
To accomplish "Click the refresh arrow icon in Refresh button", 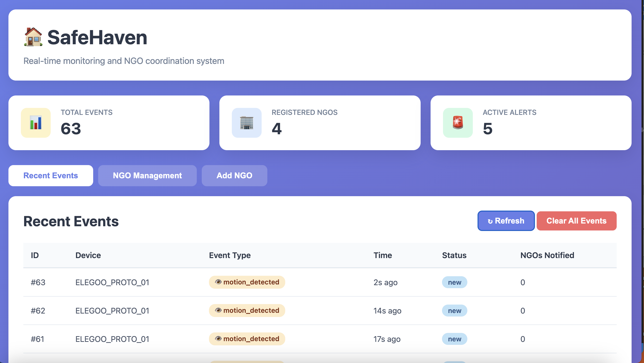I will pyautogui.click(x=490, y=221).
